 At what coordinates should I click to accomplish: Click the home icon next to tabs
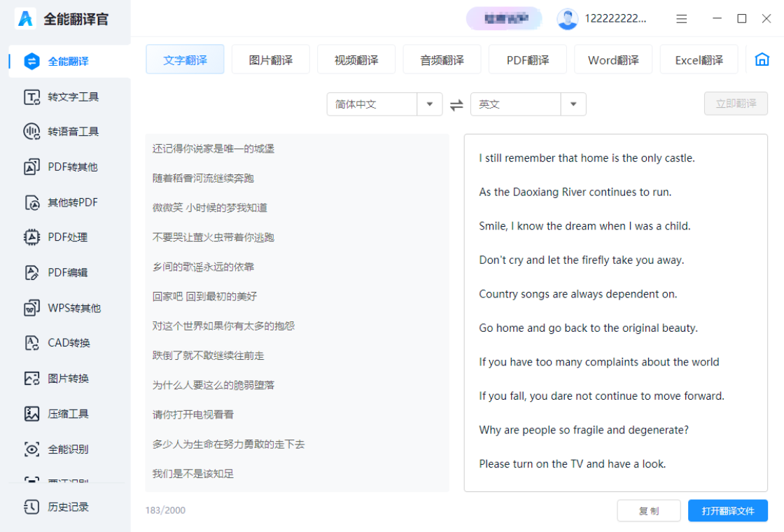point(762,59)
